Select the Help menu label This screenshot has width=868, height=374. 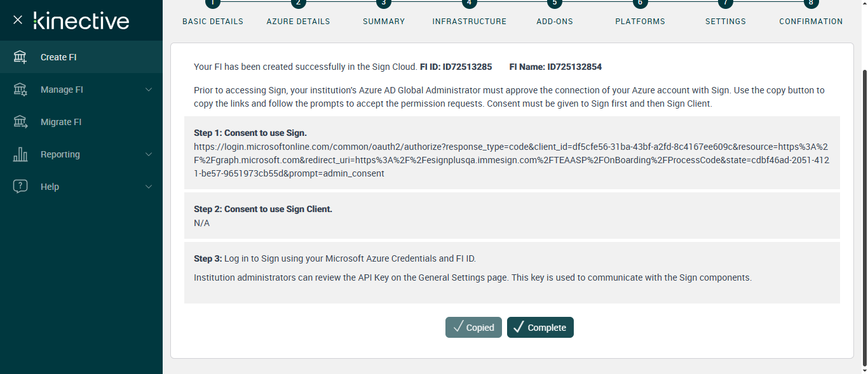click(x=50, y=187)
